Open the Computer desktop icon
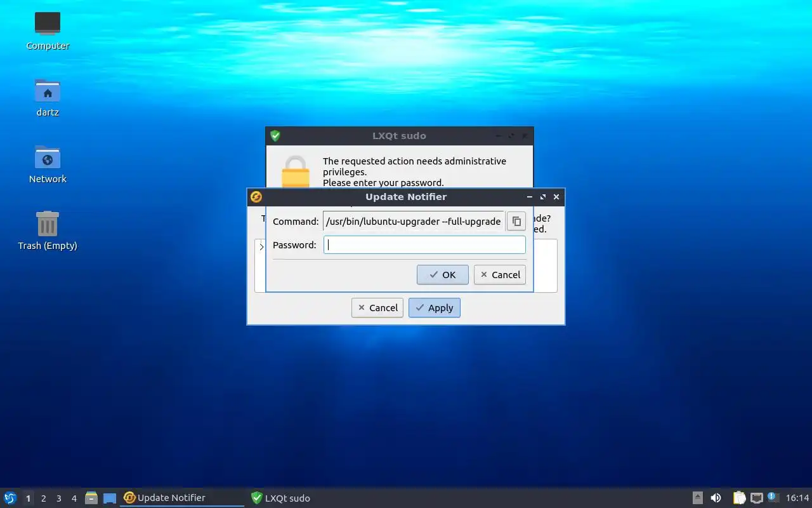812x508 pixels. pos(48,30)
